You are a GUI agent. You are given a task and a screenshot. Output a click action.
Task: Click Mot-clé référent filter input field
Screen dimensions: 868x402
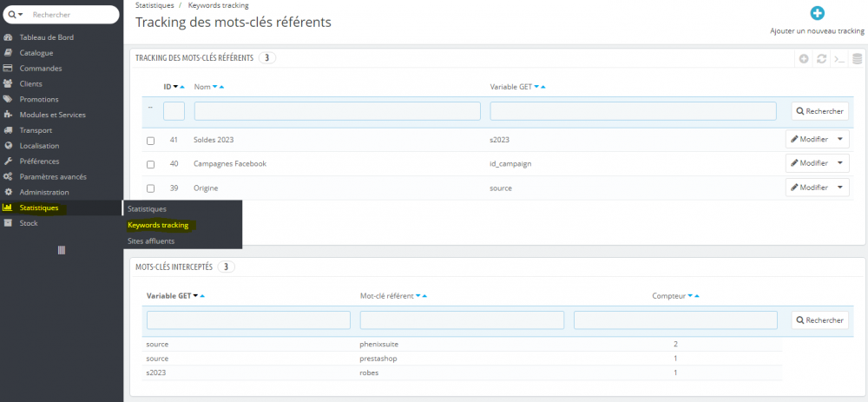coord(462,320)
